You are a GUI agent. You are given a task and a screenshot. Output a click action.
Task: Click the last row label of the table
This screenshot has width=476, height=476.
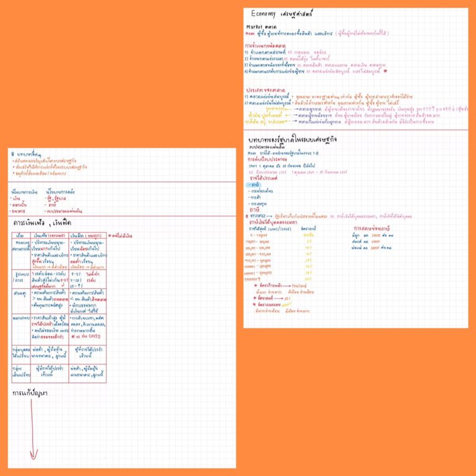coord(20,372)
